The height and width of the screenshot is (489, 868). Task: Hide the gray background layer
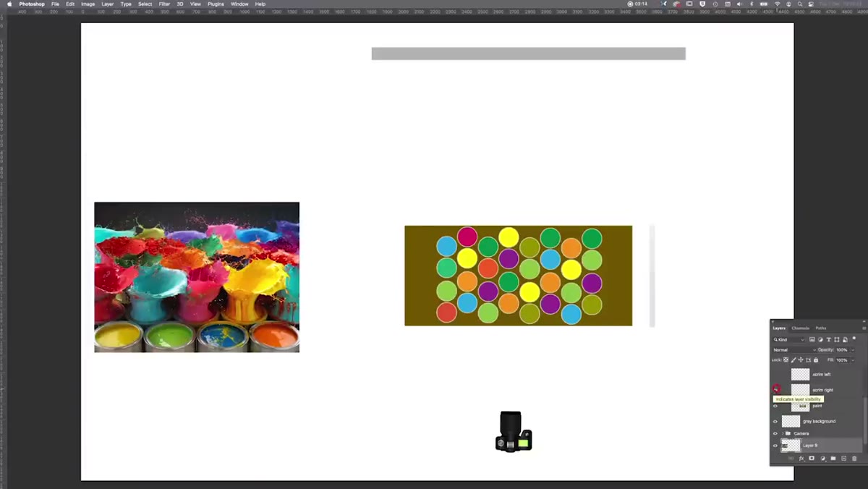point(775,421)
